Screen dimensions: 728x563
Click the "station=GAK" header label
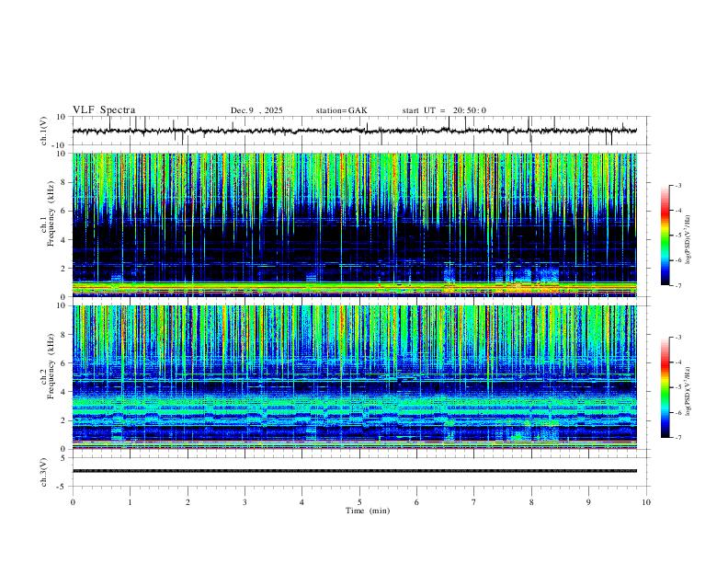[341, 110]
